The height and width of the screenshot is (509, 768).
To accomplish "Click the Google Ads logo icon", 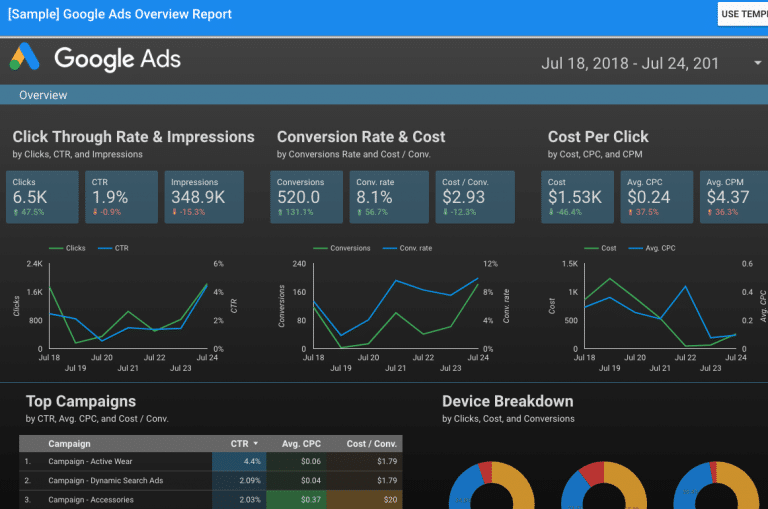I will (x=24, y=58).
